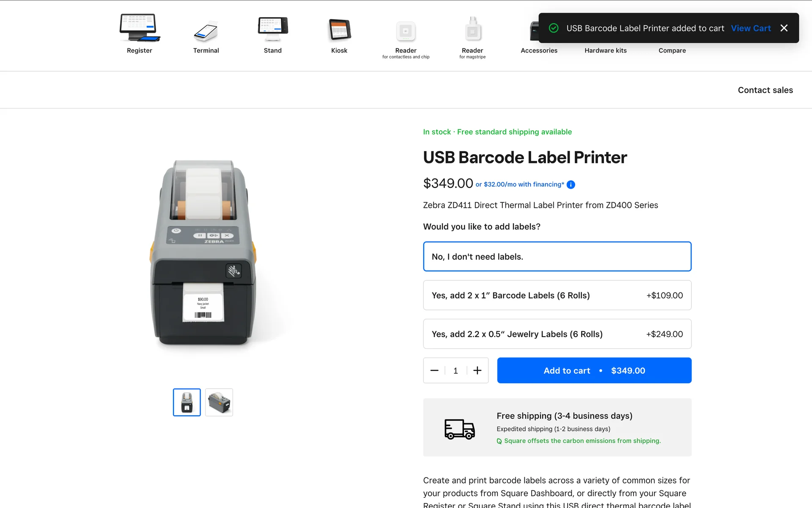
Task: Select the Jewelry Labels option
Action: (557, 334)
